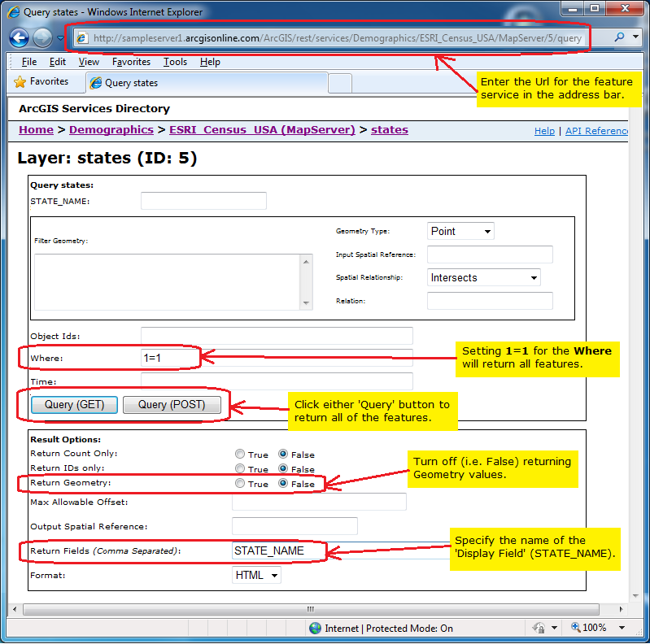Click the horizontal scrollbar right arrow
Screen dimensions: 650x644
(621, 609)
